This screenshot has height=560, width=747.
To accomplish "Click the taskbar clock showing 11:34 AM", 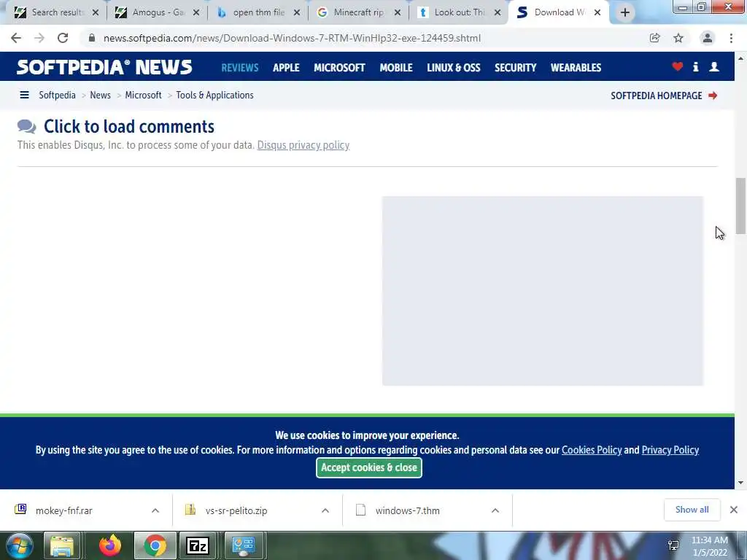I will [x=709, y=546].
